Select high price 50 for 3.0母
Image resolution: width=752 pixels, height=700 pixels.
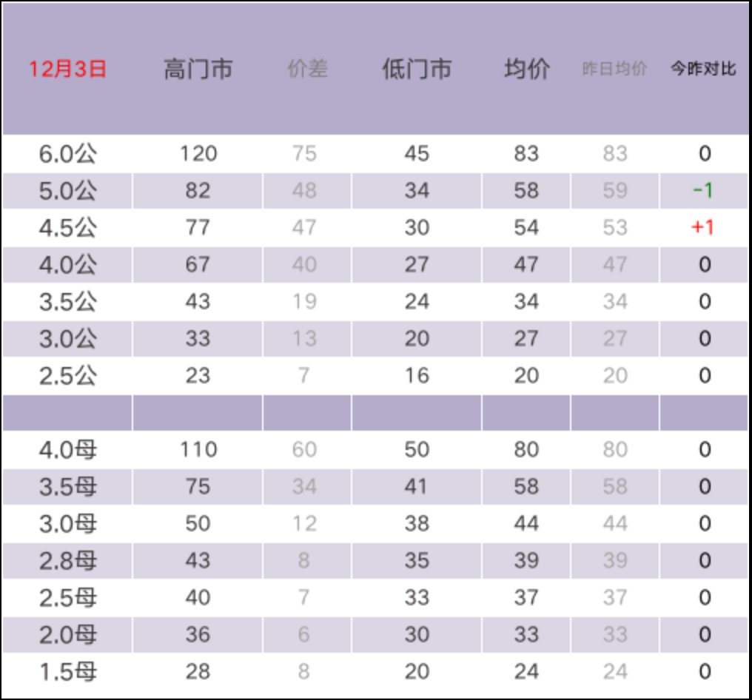(198, 524)
